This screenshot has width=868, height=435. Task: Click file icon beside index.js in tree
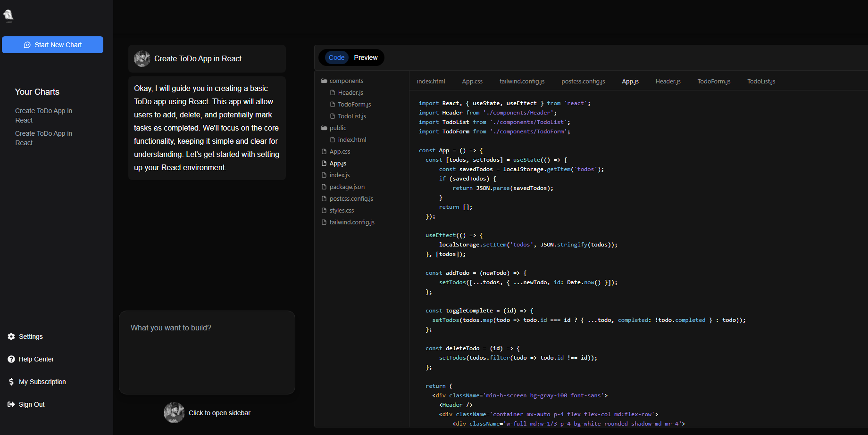(x=324, y=175)
